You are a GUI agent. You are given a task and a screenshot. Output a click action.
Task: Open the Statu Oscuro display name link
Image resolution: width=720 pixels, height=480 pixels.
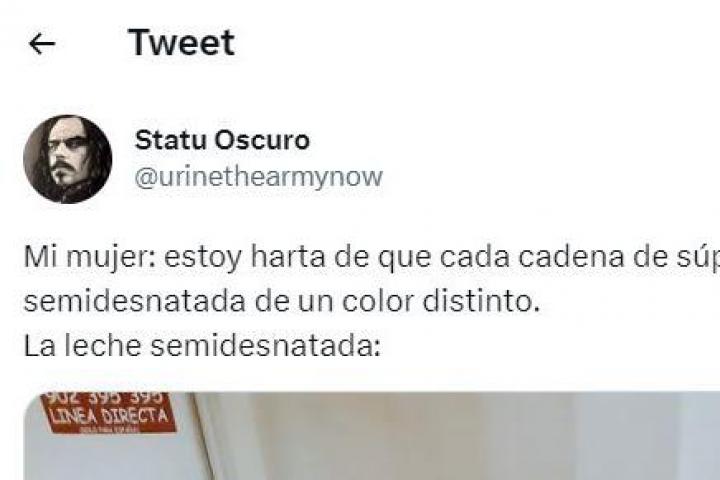[x=222, y=140]
